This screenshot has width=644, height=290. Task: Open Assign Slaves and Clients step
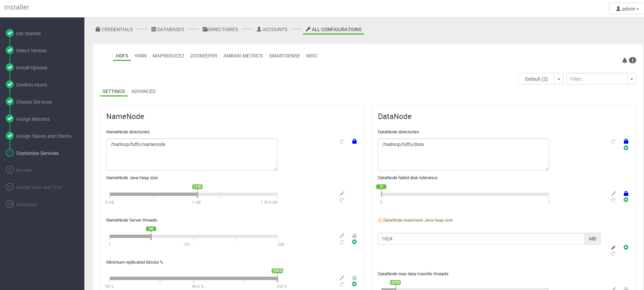coord(44,136)
